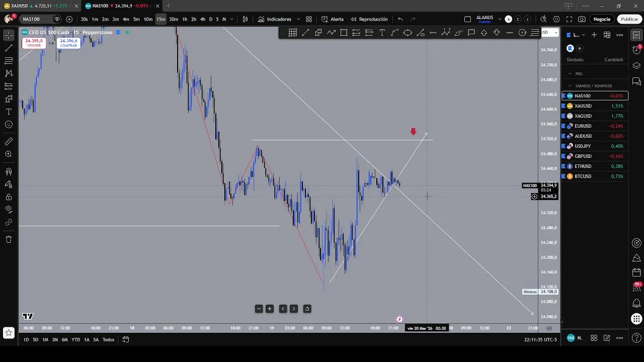The width and height of the screenshot is (644, 362).
Task: Set the 1D date range at the bottom
Action: tap(26, 340)
